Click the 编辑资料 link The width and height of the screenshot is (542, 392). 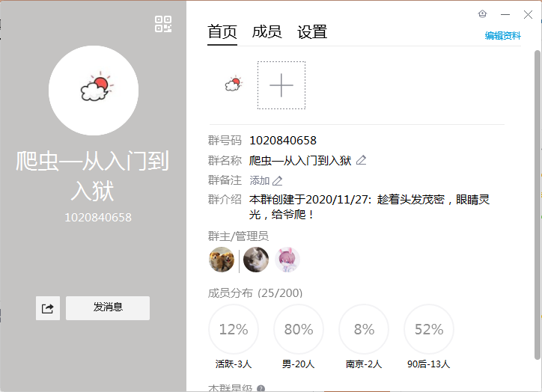click(502, 36)
